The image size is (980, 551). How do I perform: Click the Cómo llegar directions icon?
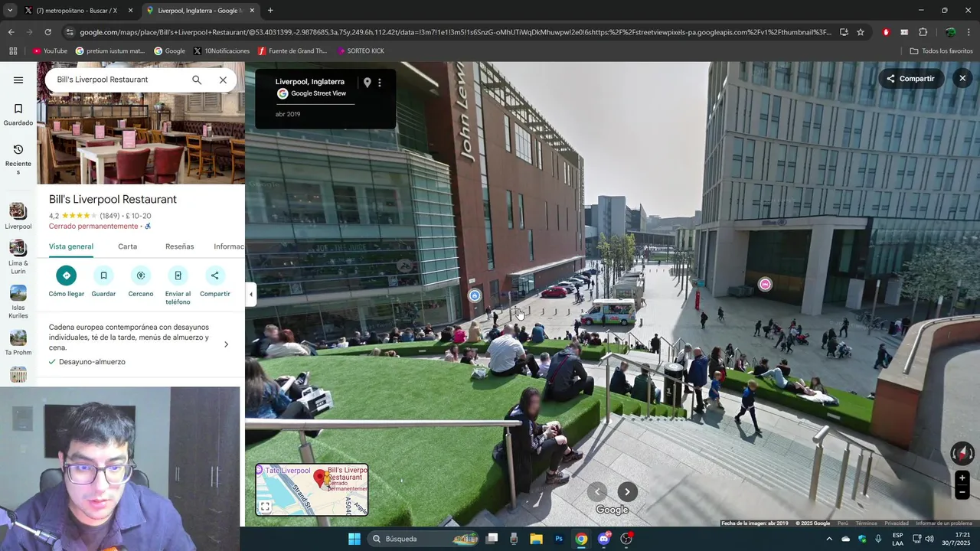click(x=67, y=275)
